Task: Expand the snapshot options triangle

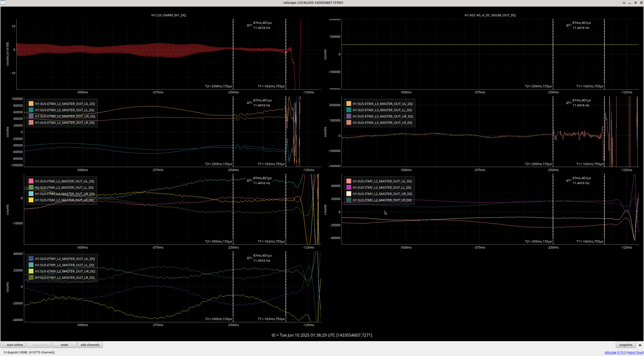Action: tap(640, 345)
